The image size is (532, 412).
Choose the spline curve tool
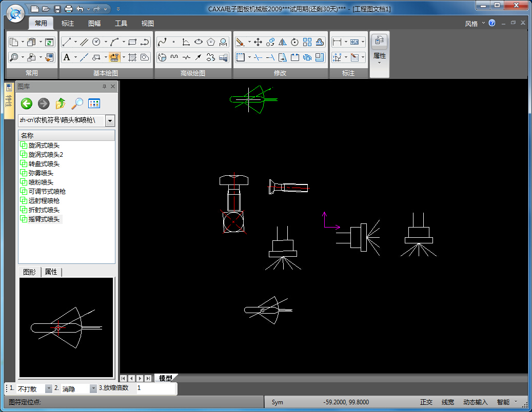click(162, 42)
